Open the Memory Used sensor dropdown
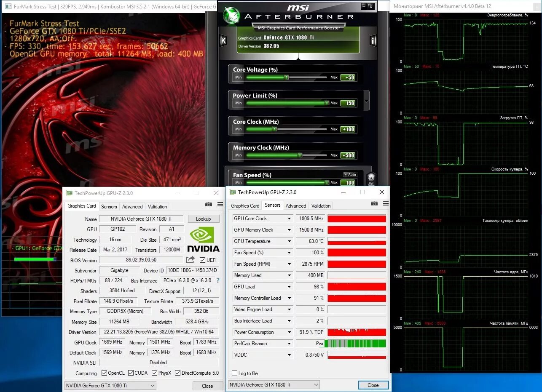Image resolution: width=542 pixels, height=392 pixels. 289,275
